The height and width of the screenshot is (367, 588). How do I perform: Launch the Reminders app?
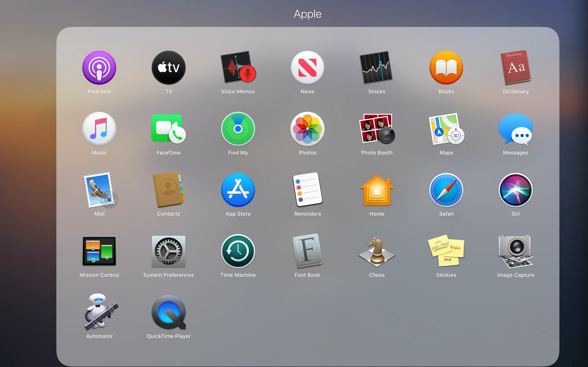click(x=307, y=190)
